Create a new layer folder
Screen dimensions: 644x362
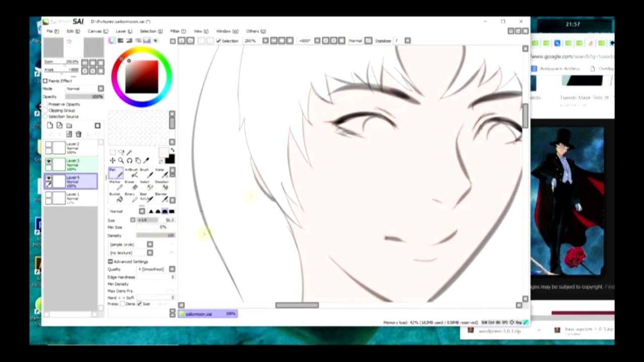click(69, 125)
